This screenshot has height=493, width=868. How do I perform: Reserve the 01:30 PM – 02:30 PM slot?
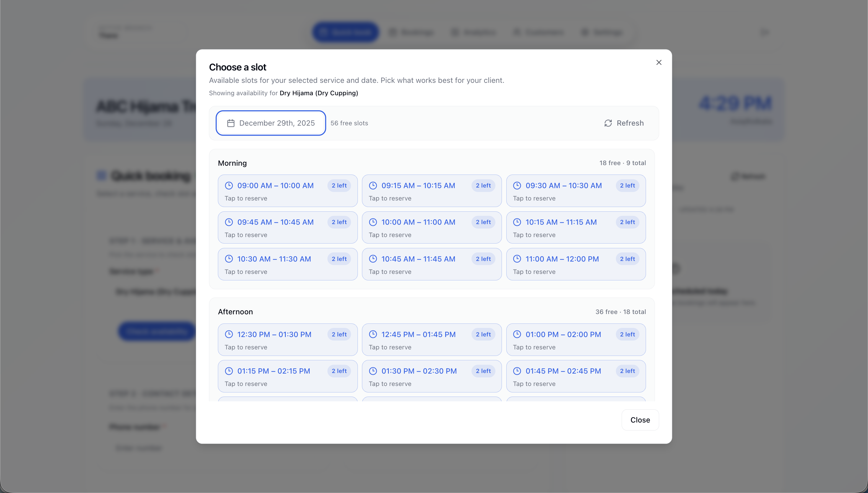click(431, 376)
